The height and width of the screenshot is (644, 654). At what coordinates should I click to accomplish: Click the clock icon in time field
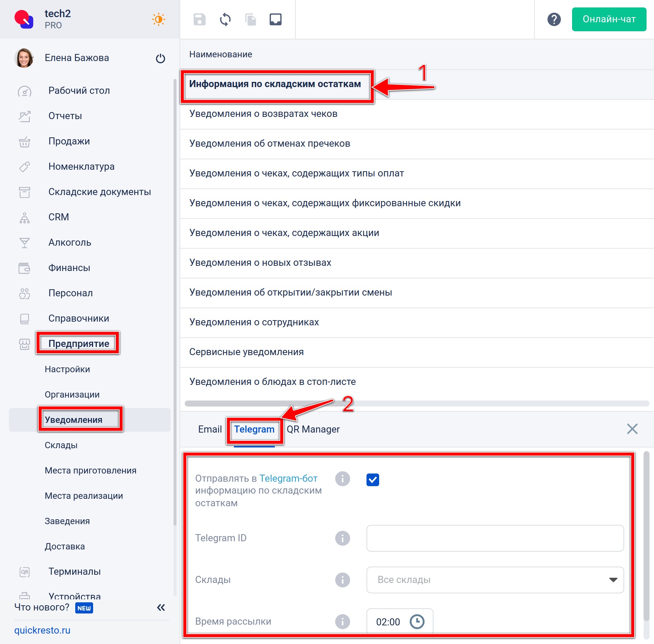coord(417,622)
